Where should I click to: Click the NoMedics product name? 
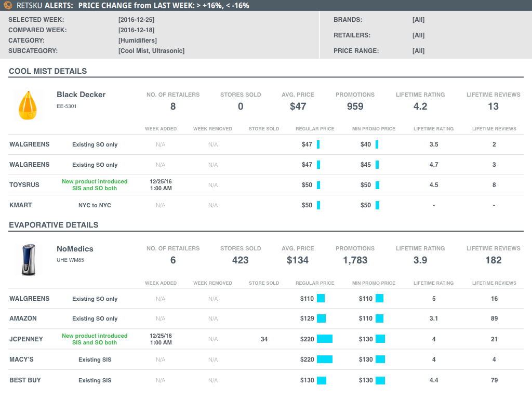[x=75, y=249]
